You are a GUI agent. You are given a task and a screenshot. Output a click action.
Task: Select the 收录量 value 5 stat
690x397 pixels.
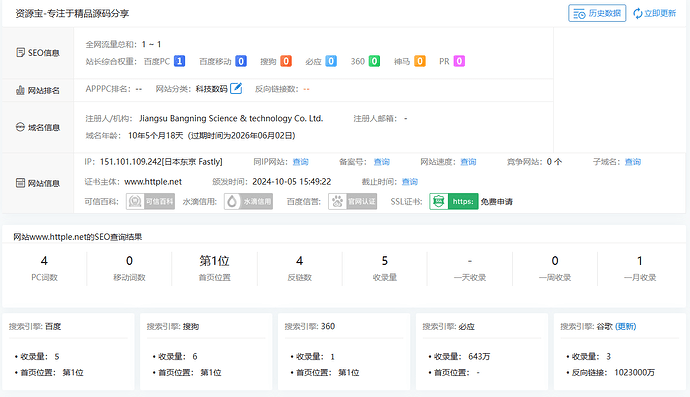point(385,261)
